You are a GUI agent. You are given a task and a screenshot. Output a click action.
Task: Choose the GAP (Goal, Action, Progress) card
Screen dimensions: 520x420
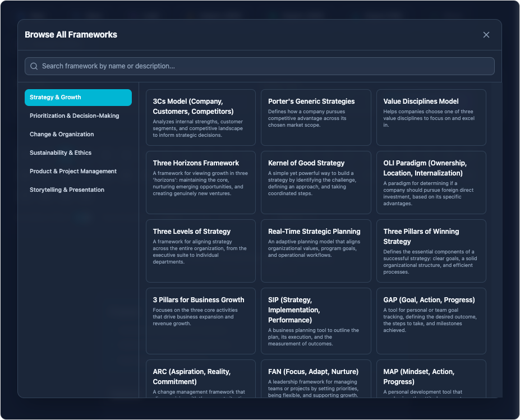click(x=431, y=321)
